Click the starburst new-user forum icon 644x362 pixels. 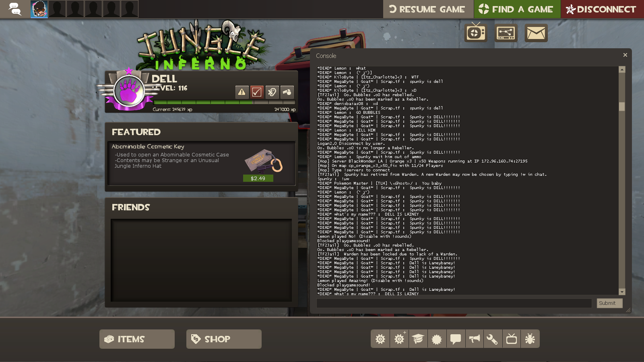coord(437,339)
